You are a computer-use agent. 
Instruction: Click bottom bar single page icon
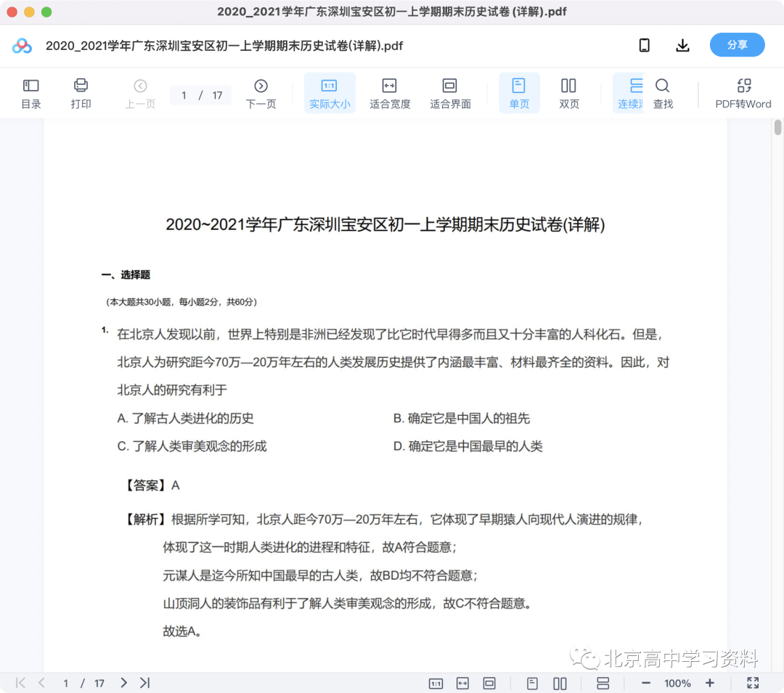533,684
